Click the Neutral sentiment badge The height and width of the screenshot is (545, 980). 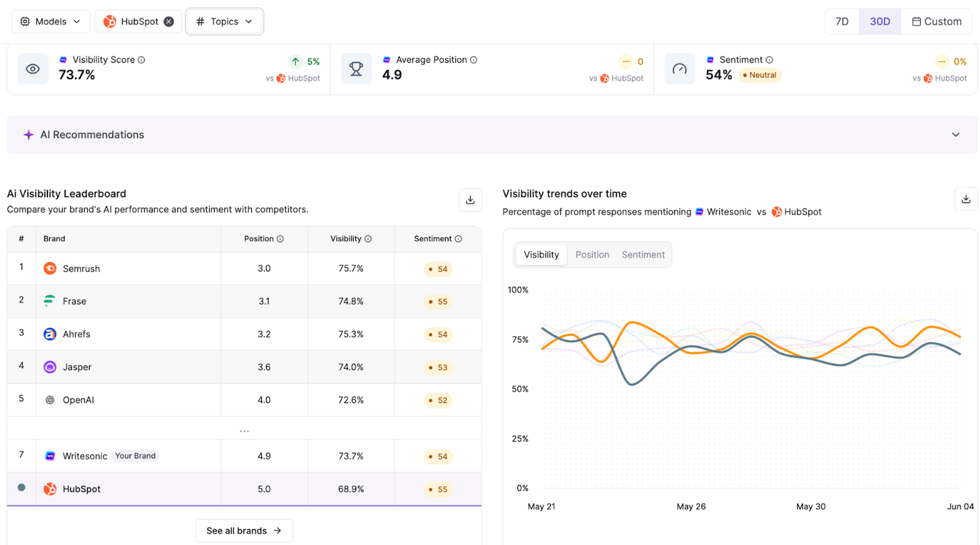point(759,75)
